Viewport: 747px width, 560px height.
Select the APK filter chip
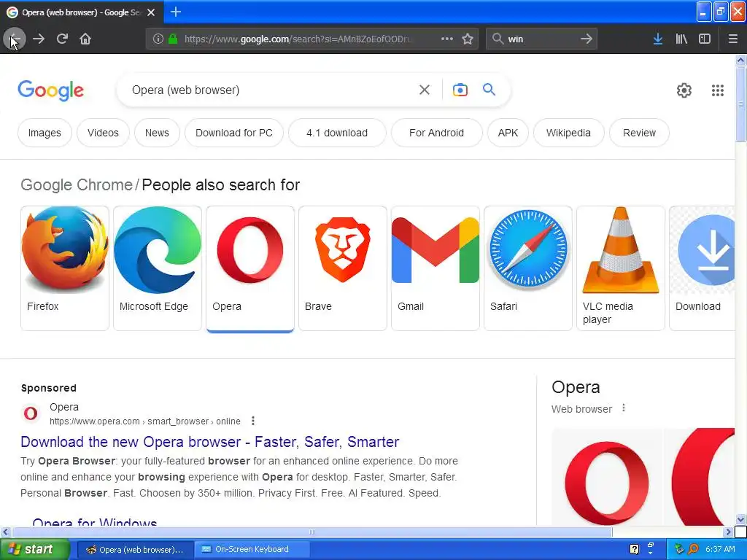(508, 133)
